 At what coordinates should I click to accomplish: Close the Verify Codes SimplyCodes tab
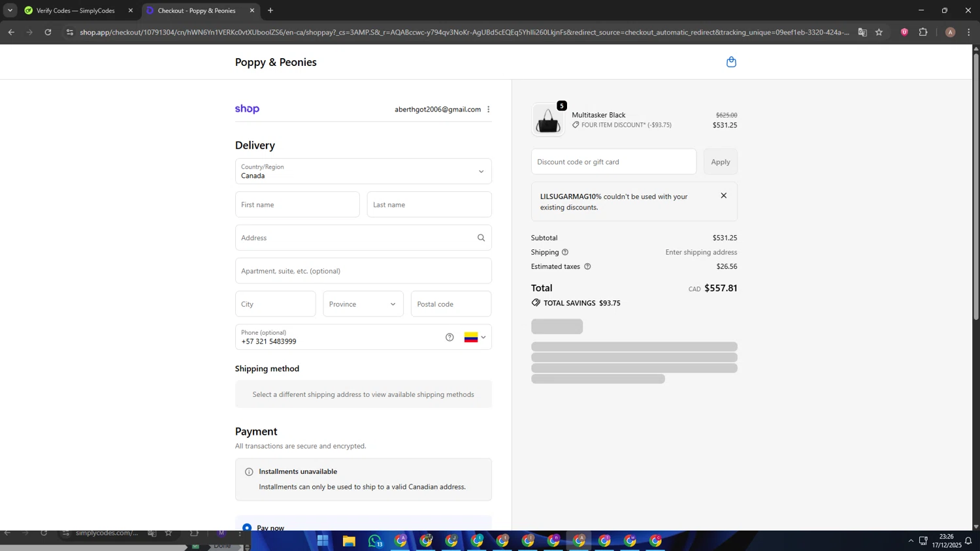coord(131,10)
